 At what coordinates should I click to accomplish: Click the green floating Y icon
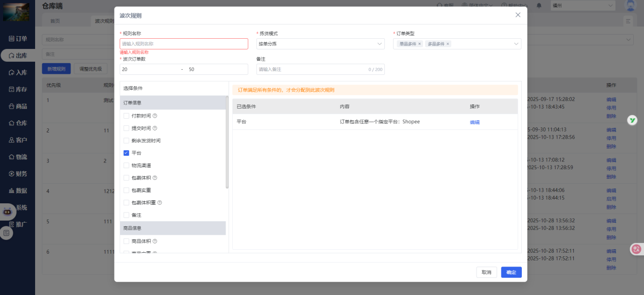632,120
